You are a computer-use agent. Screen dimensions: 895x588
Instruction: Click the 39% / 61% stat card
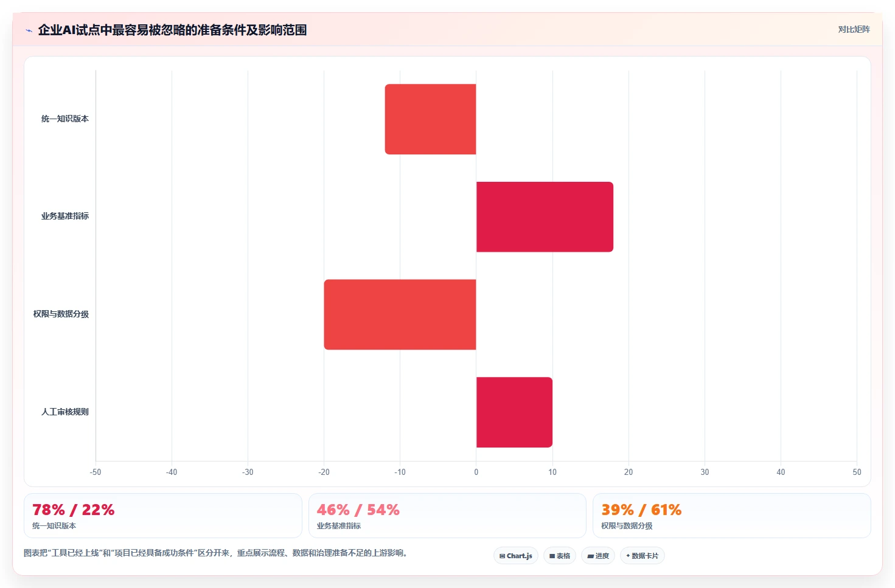tap(732, 516)
